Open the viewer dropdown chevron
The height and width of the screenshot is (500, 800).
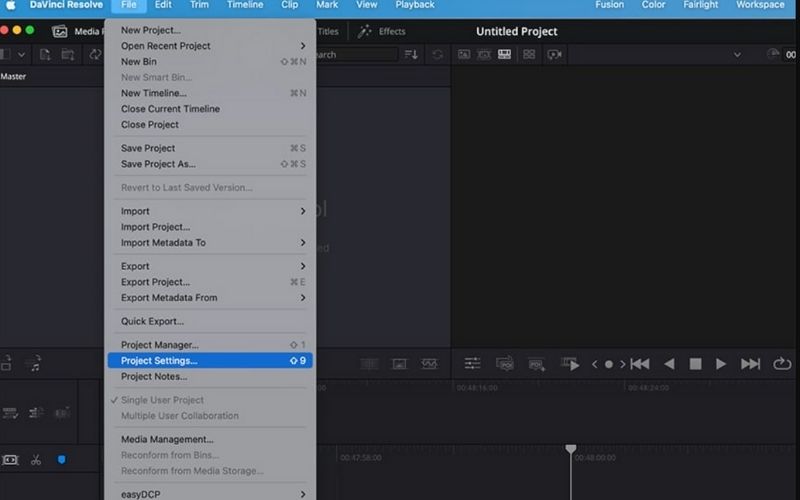(x=738, y=54)
